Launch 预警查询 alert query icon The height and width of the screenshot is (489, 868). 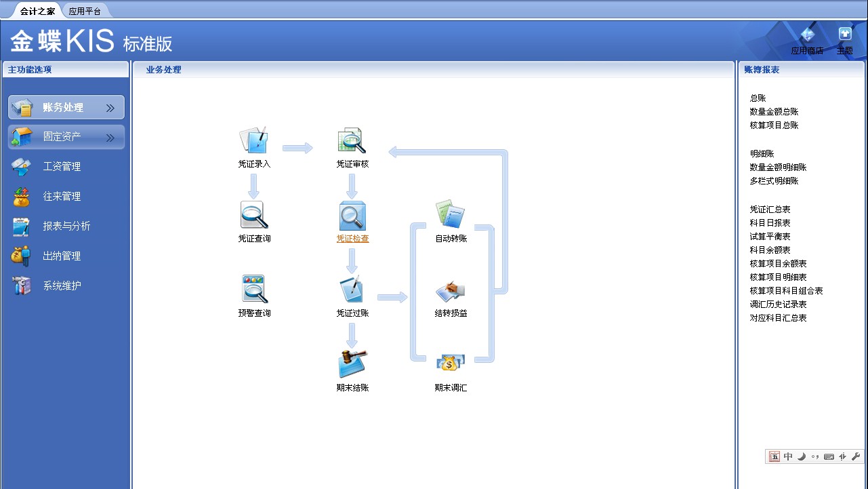(254, 290)
